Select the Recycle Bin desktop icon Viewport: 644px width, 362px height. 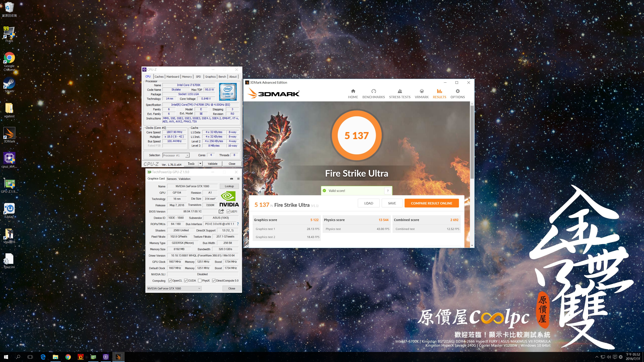[9, 10]
